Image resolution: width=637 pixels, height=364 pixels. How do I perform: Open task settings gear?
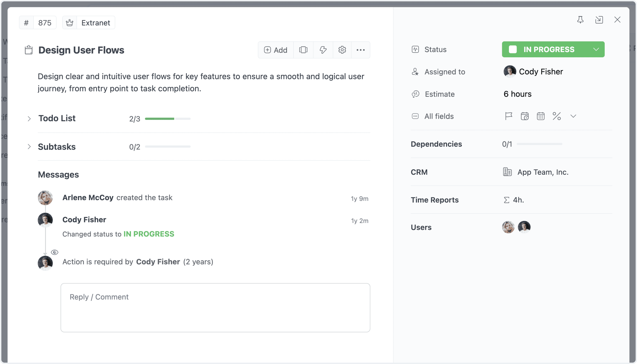[x=342, y=50]
